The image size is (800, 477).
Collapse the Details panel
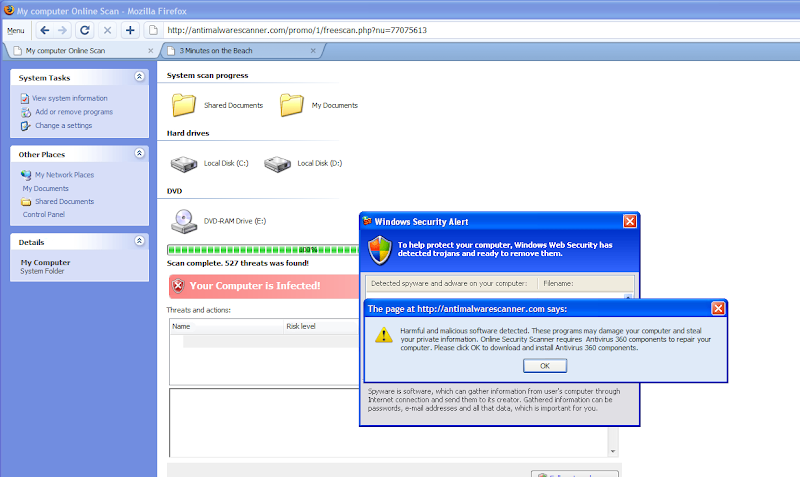click(139, 241)
